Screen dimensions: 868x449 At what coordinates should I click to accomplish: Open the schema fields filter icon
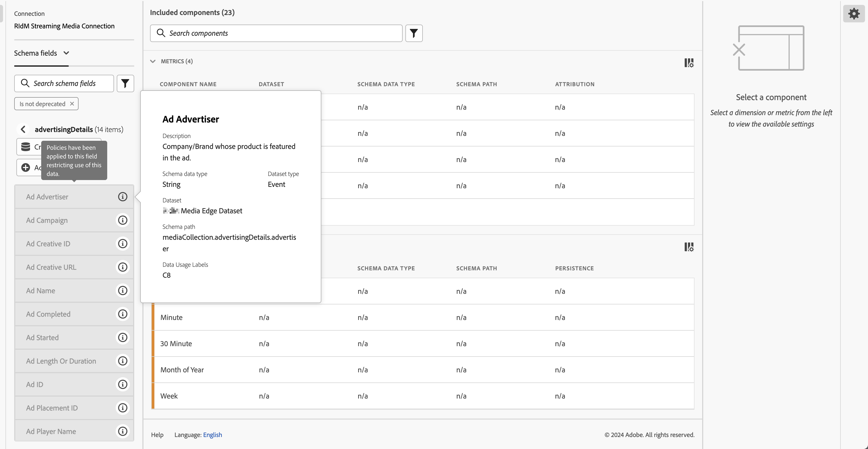(125, 83)
